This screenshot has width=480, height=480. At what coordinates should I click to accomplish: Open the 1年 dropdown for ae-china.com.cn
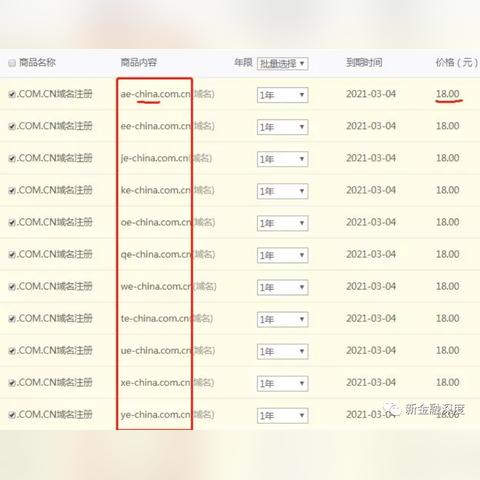[283, 95]
